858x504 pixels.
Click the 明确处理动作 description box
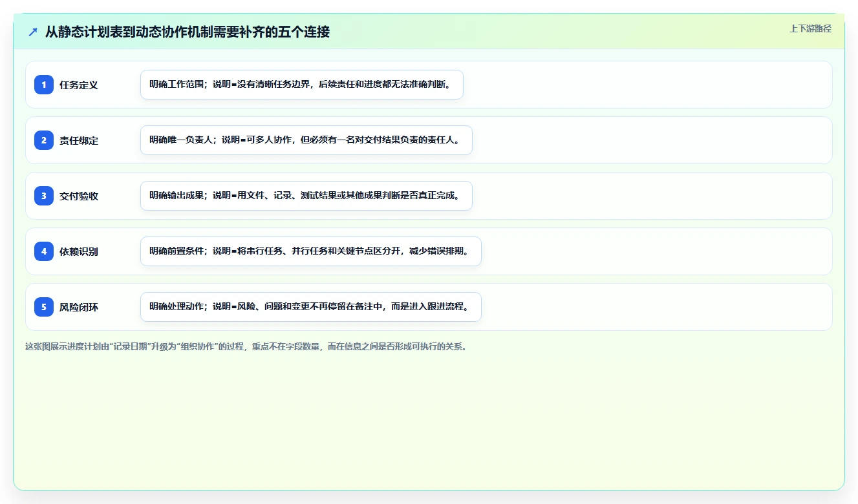(311, 307)
